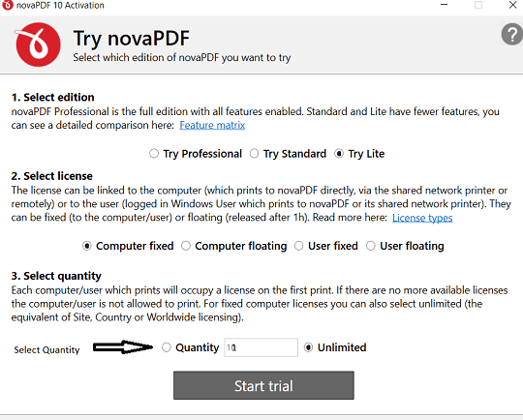Click into the Quantity number field
The width and height of the screenshot is (523, 420).
(x=261, y=347)
